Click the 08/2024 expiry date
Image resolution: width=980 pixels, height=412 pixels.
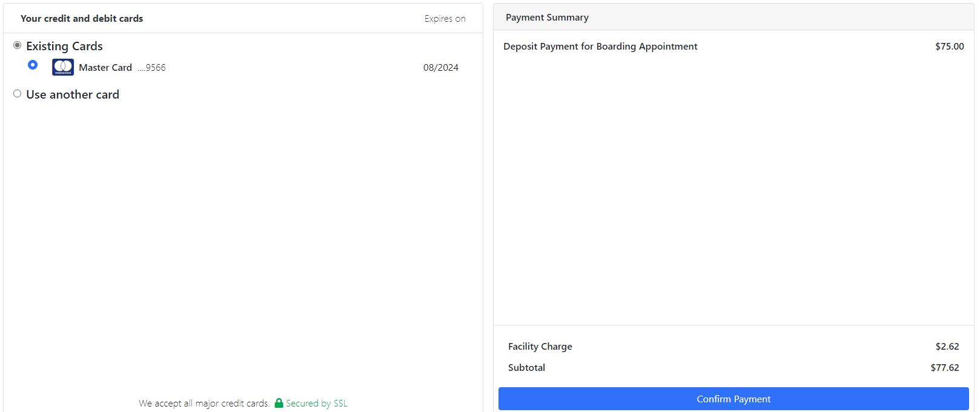point(441,68)
